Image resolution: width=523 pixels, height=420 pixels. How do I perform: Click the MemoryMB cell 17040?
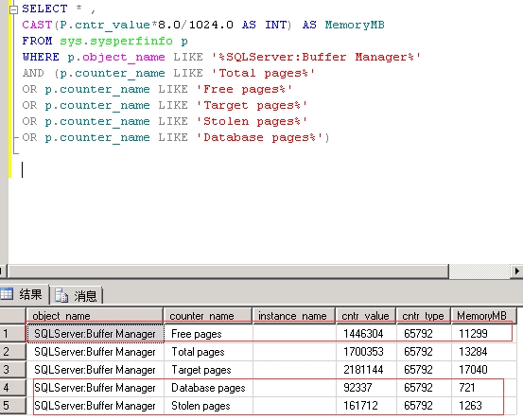click(483, 370)
